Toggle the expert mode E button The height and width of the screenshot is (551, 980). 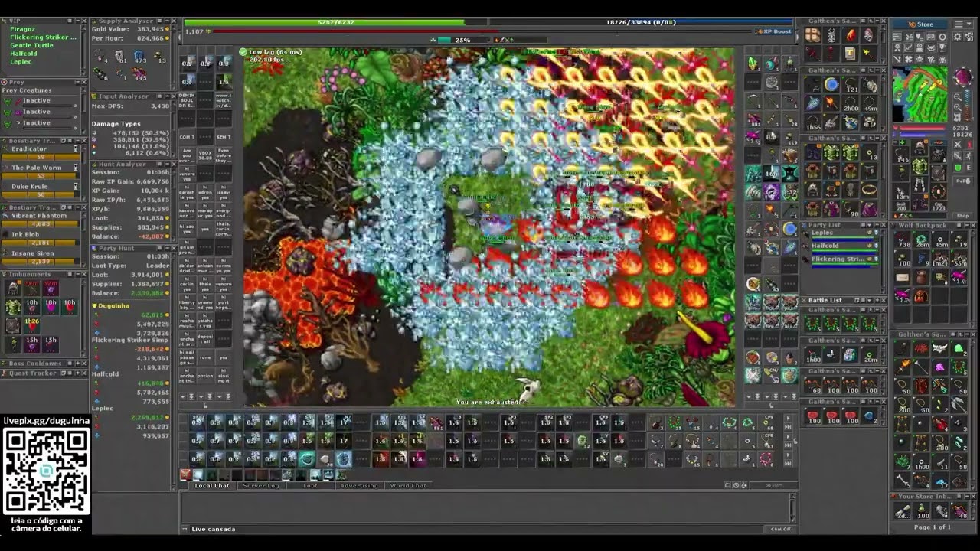tap(969, 168)
